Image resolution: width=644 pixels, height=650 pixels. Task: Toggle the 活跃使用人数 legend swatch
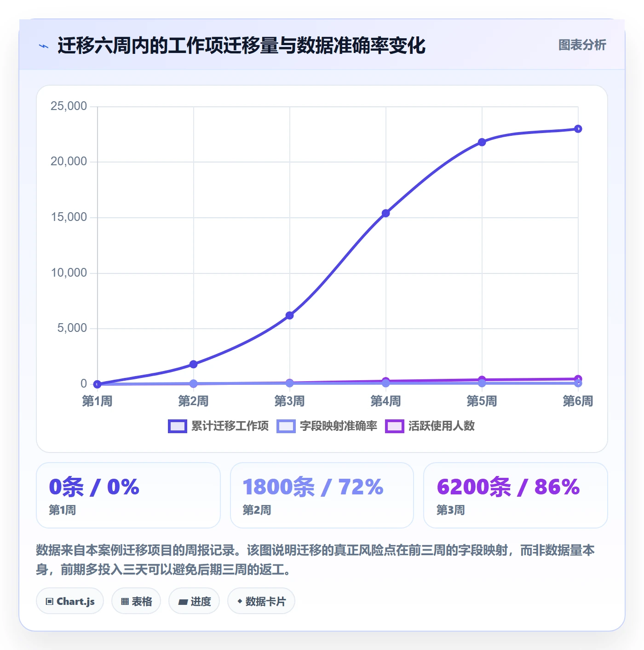click(395, 426)
